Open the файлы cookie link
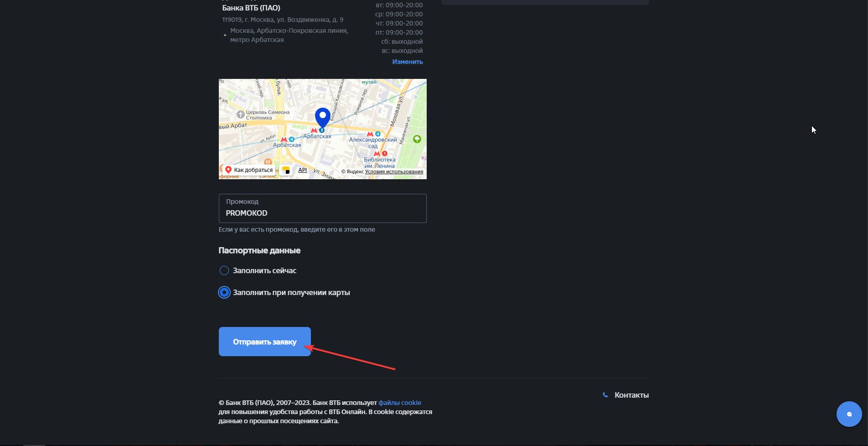 400,403
